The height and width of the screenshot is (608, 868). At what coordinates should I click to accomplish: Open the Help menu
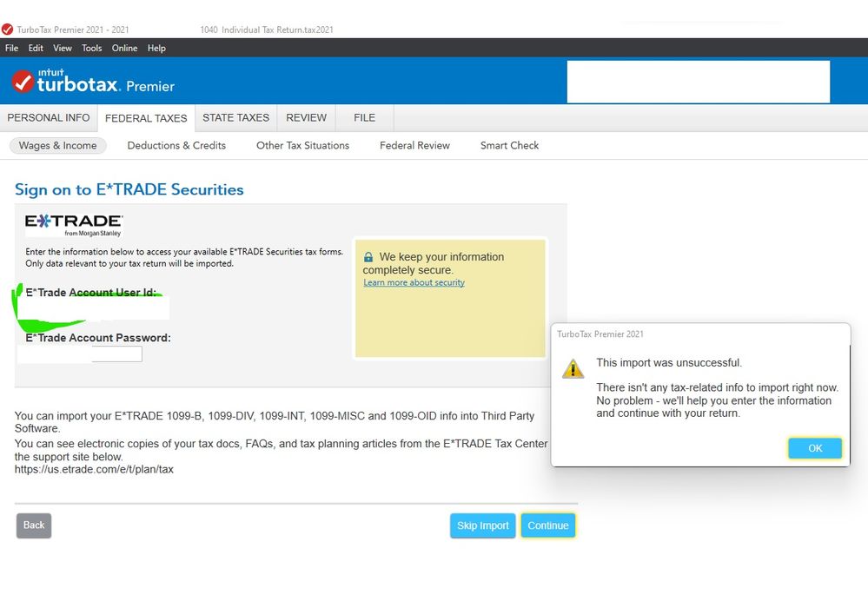[156, 48]
